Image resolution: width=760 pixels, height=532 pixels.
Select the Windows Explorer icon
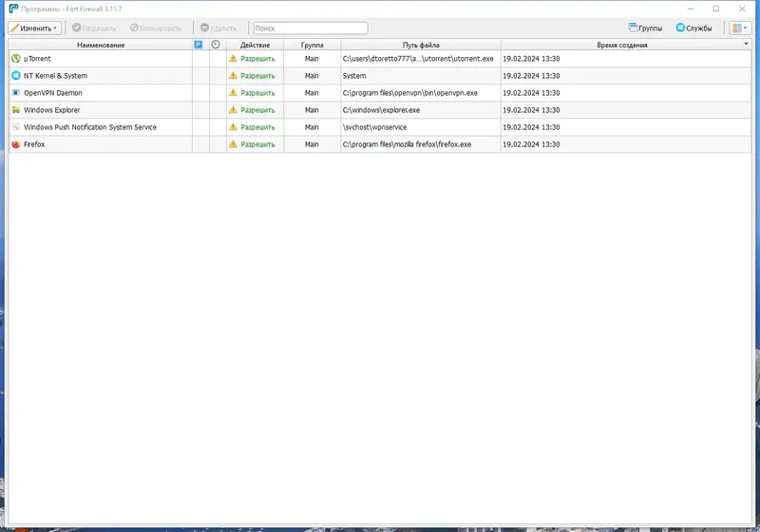(x=16, y=110)
